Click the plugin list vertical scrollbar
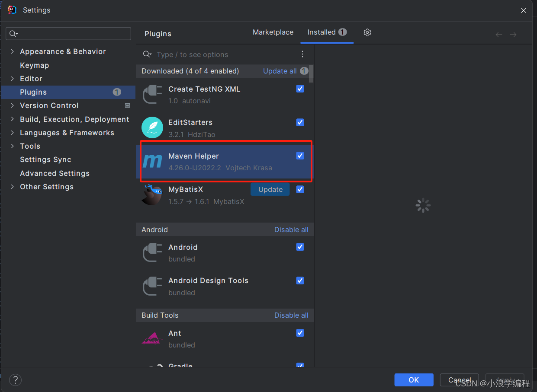 (x=312, y=73)
